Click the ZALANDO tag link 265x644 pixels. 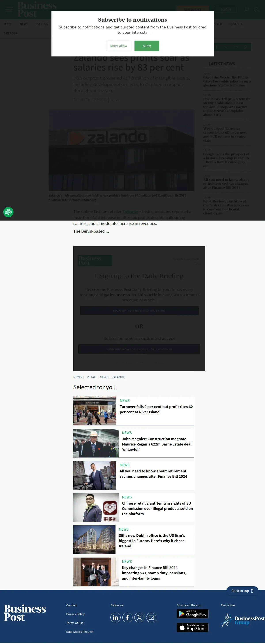[x=118, y=377]
